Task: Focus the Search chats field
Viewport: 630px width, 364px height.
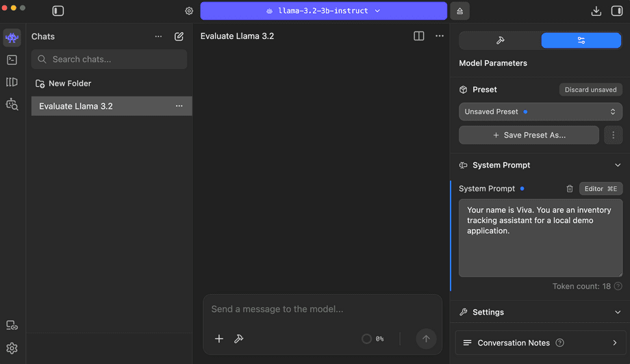Action: click(x=110, y=60)
